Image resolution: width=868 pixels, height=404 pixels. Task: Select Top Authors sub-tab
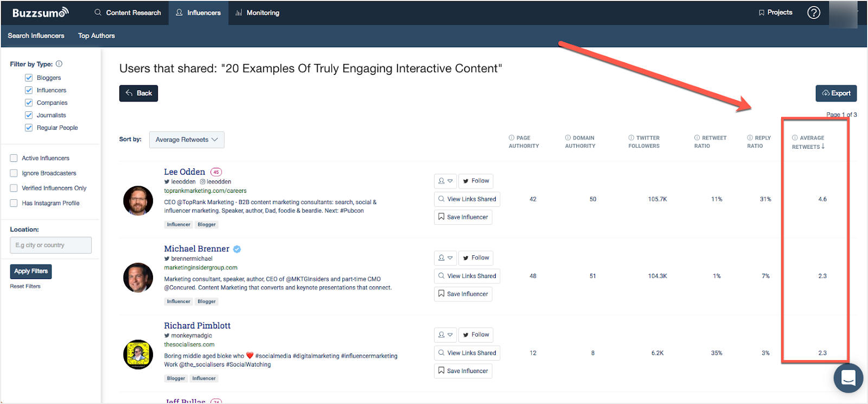97,36
